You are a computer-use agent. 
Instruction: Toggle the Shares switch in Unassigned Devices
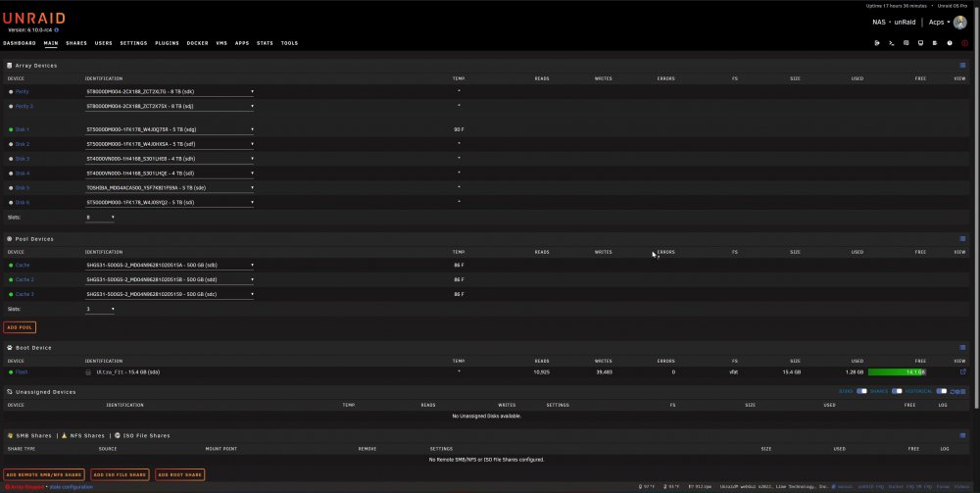pyautogui.click(x=897, y=391)
